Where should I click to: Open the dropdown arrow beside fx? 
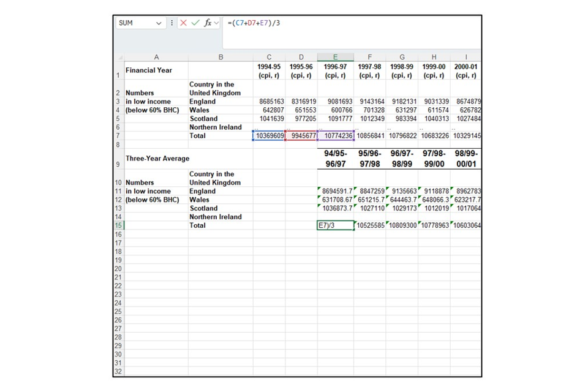pos(216,23)
